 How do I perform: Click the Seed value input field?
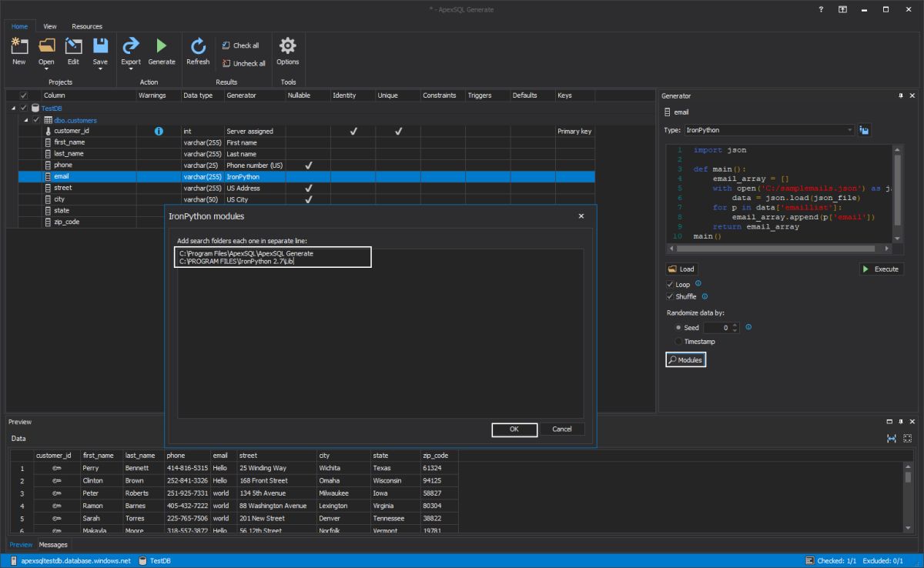point(717,328)
